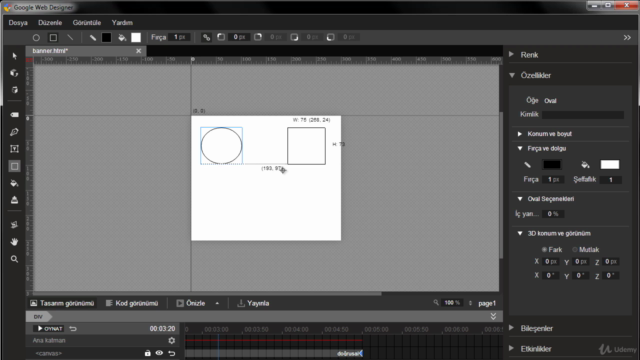Expand the Etkinlikler panel
This screenshot has width=640, height=360.
coord(511,348)
